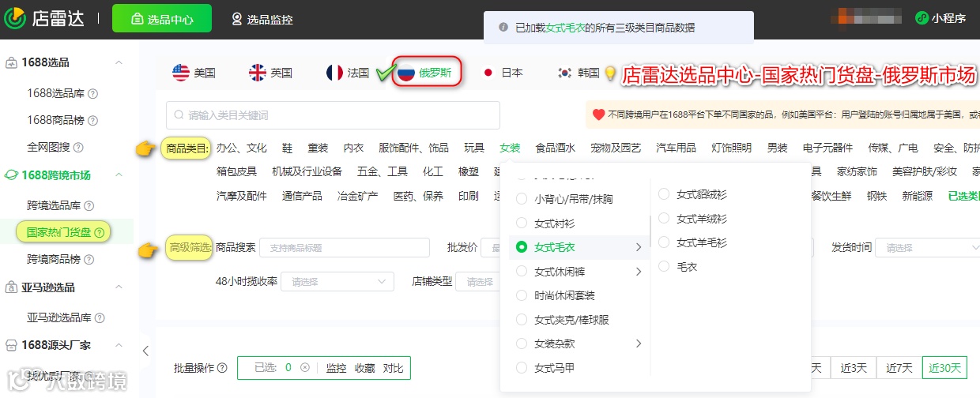The width and height of the screenshot is (980, 398).
Task: Select the 女式羊毛衫 radio button
Action: tap(663, 242)
